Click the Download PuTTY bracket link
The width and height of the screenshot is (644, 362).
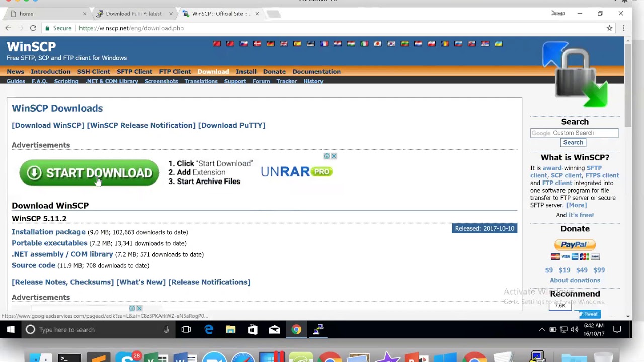tap(231, 125)
